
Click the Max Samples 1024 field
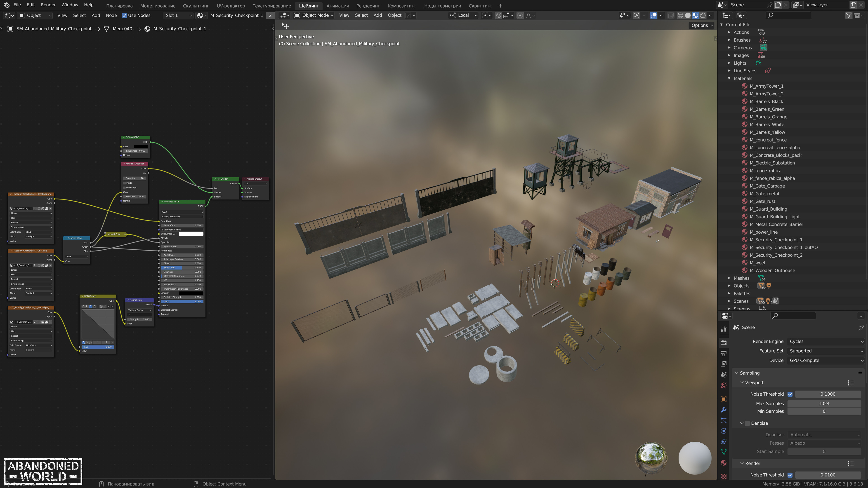coord(824,404)
